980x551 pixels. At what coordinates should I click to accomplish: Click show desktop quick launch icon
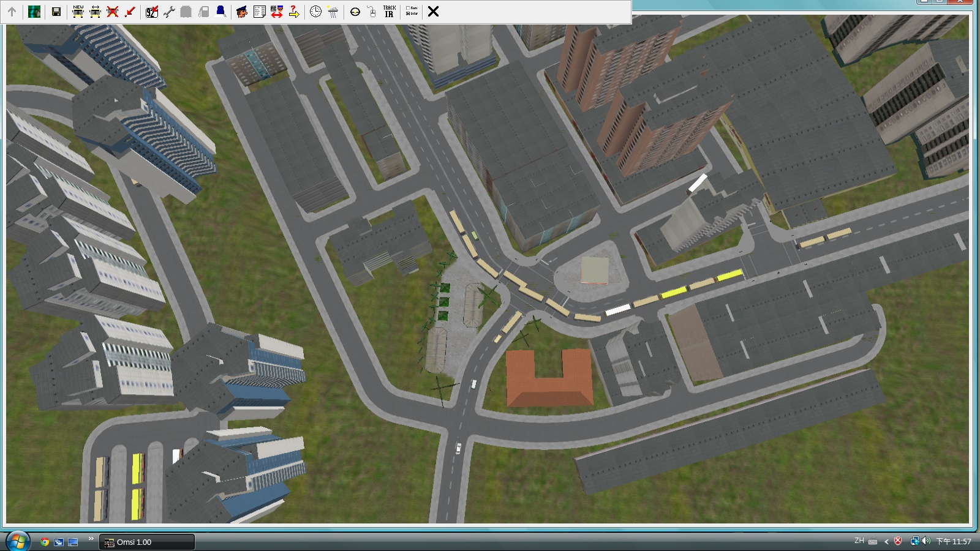[x=73, y=542]
